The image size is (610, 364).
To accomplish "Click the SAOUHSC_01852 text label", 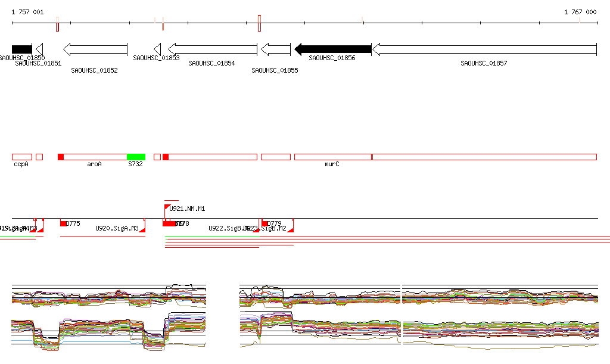I will click(x=94, y=70).
